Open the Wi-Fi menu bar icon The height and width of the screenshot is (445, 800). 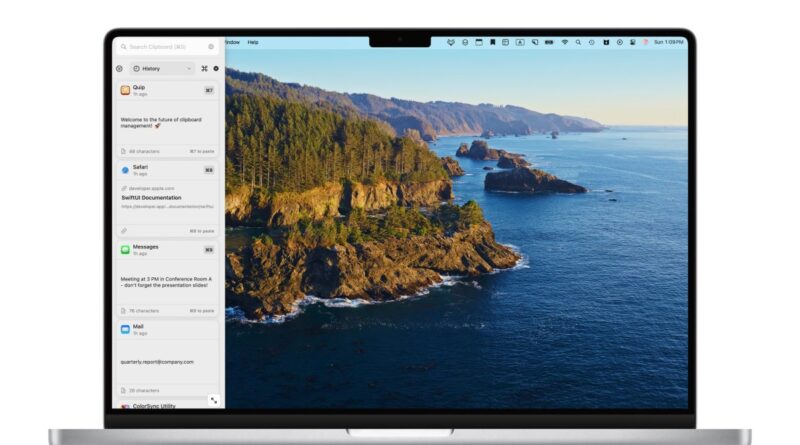564,42
